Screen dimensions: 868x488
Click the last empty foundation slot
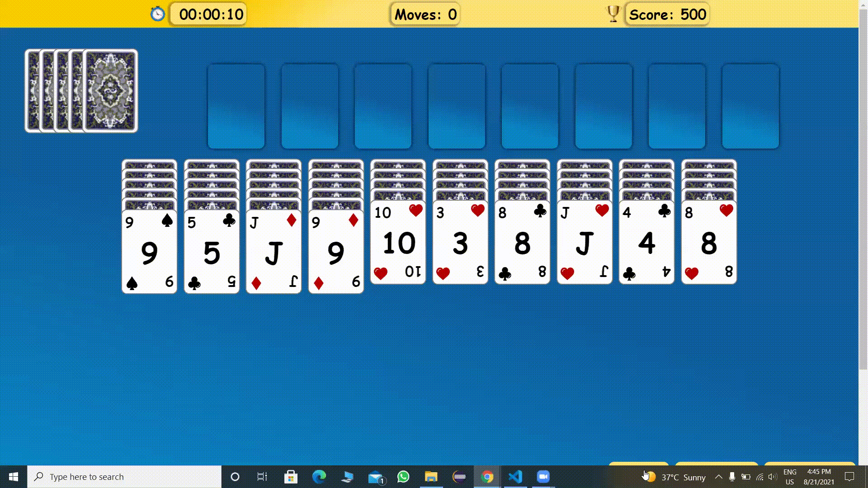pyautogui.click(x=750, y=107)
